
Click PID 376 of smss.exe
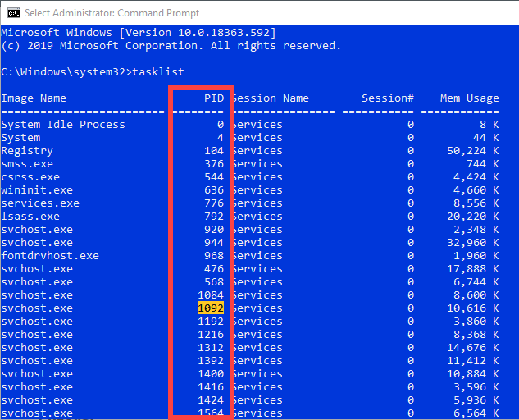(x=214, y=164)
